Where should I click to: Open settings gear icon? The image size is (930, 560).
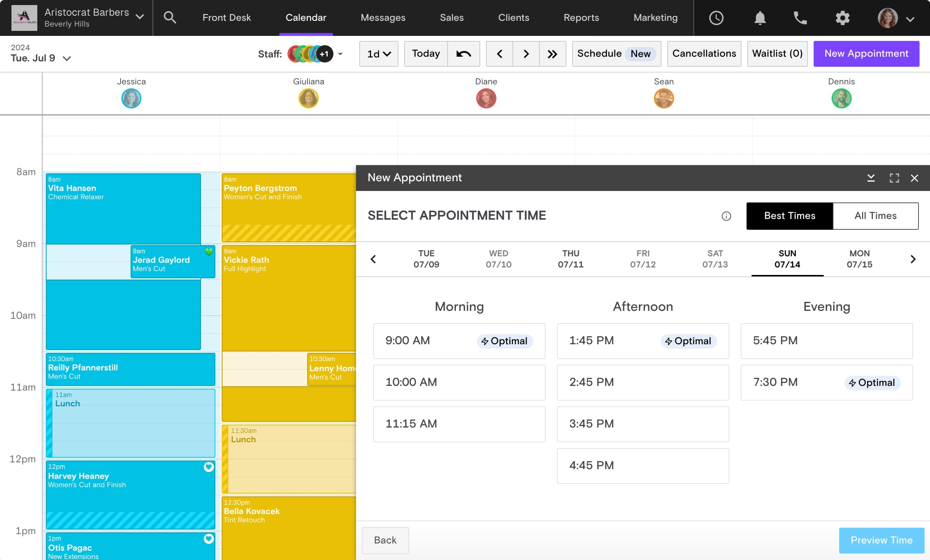click(x=842, y=18)
